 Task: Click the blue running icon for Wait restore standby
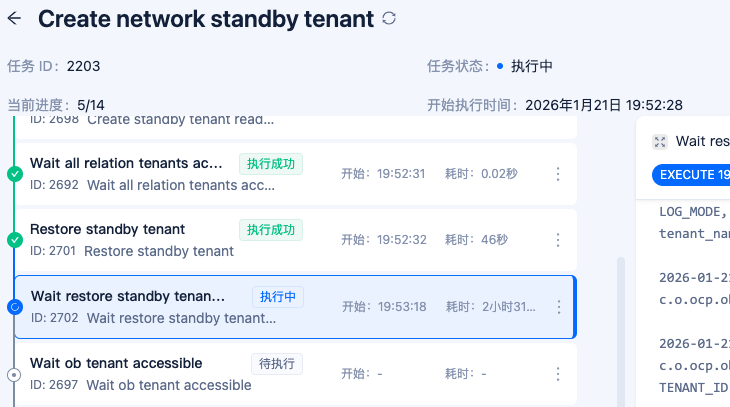[15, 307]
